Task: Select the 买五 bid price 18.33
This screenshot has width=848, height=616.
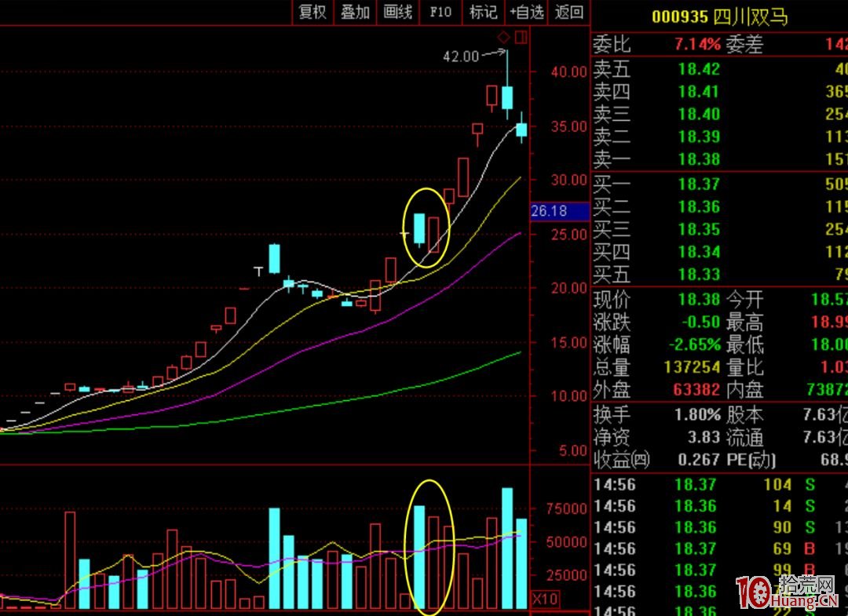Action: pos(699,275)
